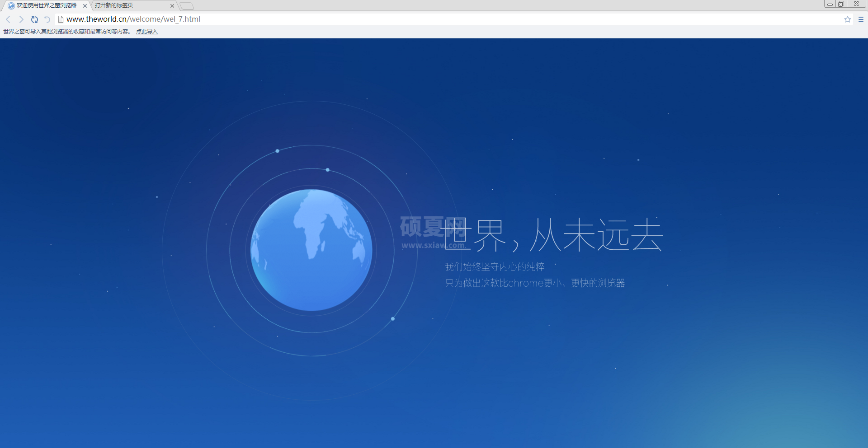The image size is (868, 448).
Task: Go back to the previous page
Action: click(8, 19)
